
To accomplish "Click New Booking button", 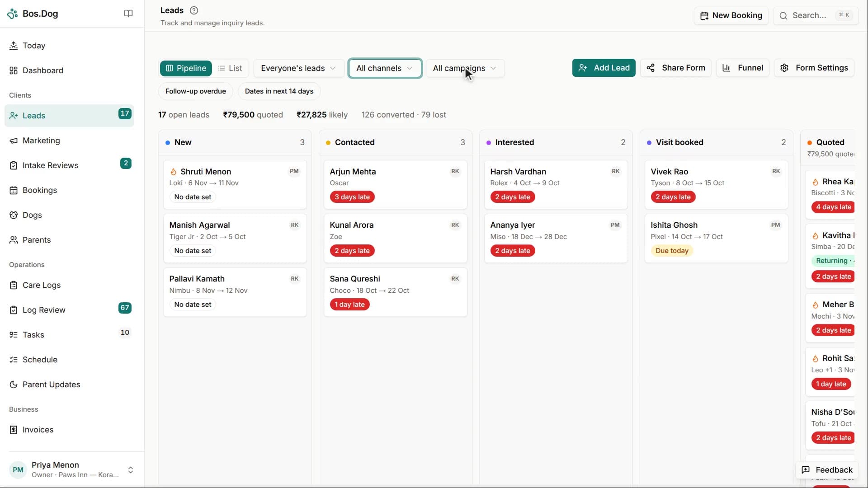I will tap(731, 15).
